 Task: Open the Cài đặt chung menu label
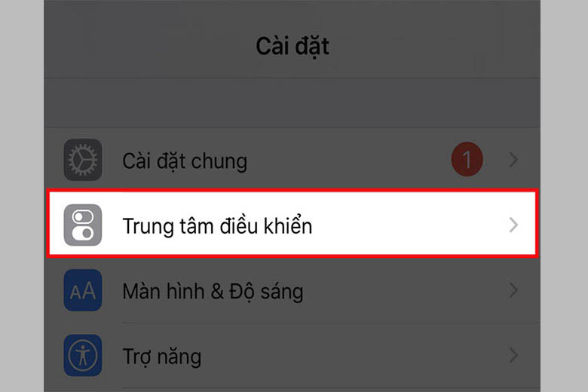[185, 161]
